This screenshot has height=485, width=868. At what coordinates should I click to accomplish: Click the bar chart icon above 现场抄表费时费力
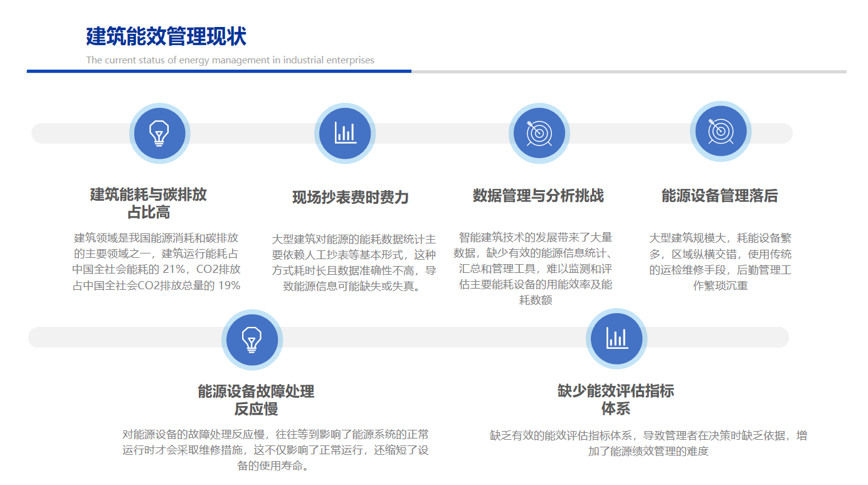tap(344, 133)
